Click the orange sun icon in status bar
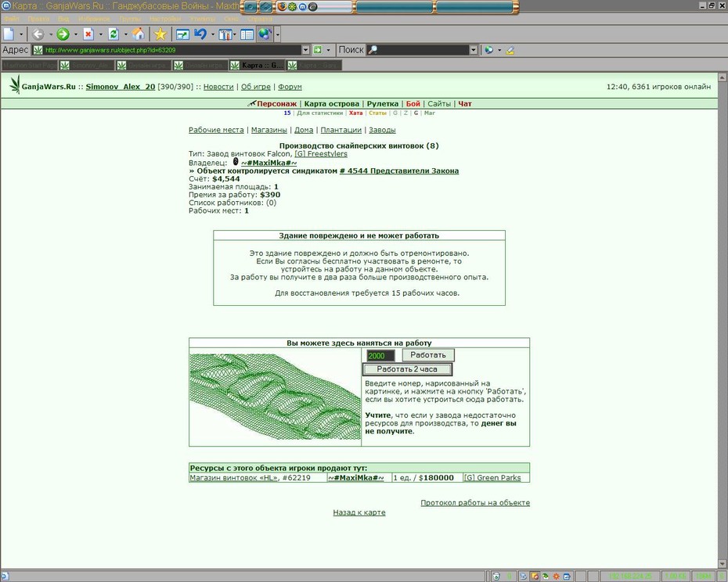The width and height of the screenshot is (728, 582). (556, 577)
